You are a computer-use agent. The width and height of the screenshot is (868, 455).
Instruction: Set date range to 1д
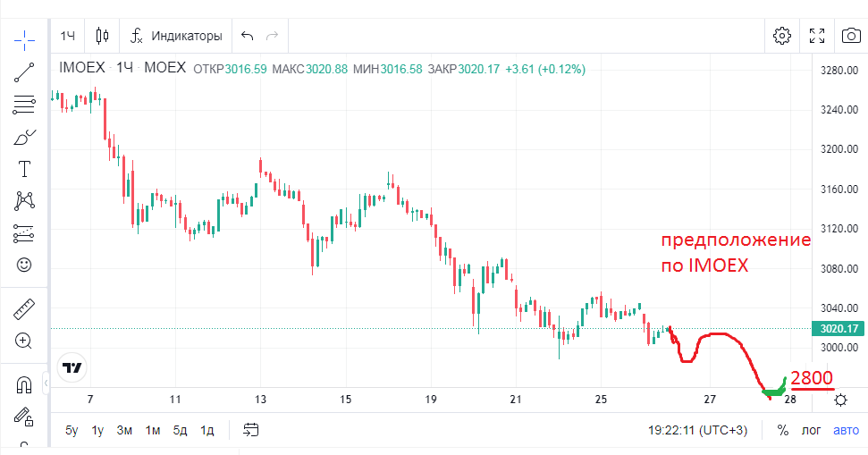[x=207, y=430]
